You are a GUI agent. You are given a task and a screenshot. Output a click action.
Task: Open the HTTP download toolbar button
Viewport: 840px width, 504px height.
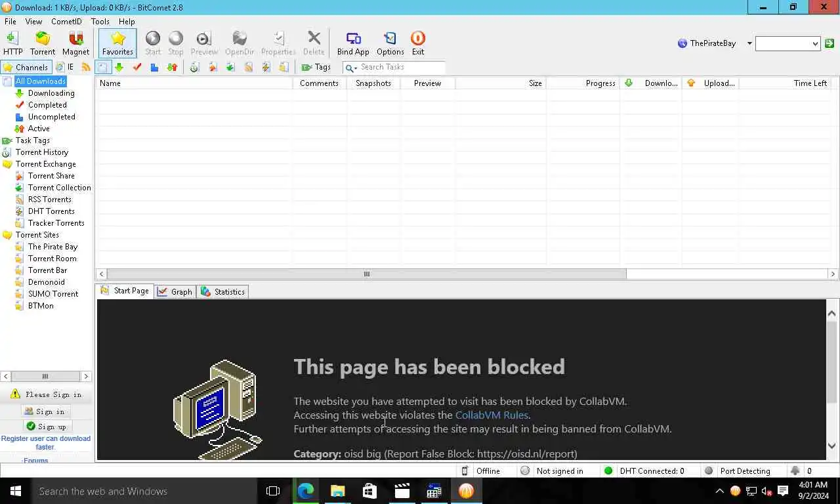[12, 43]
